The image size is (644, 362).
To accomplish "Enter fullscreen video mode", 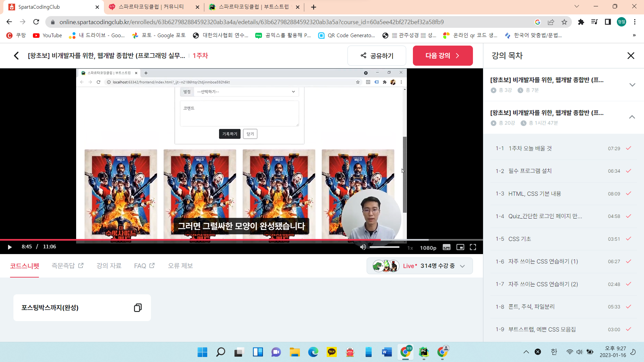I will [x=473, y=247].
